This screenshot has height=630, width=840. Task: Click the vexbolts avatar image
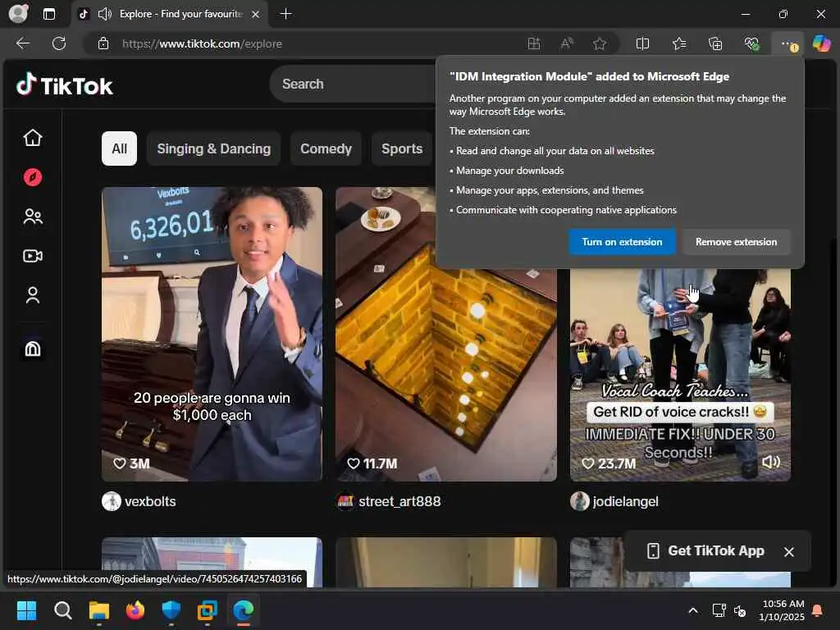coord(112,501)
